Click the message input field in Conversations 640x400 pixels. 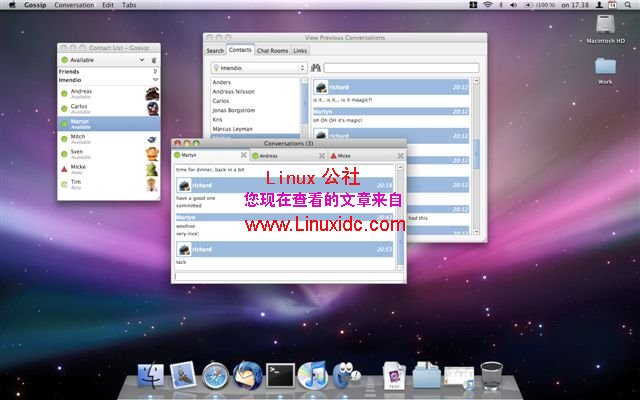pyautogui.click(x=288, y=276)
